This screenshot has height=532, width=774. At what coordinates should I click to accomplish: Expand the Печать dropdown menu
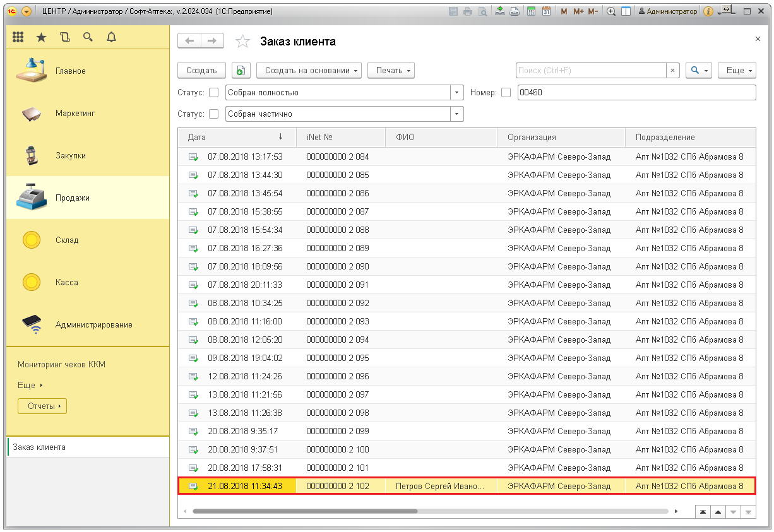click(391, 71)
